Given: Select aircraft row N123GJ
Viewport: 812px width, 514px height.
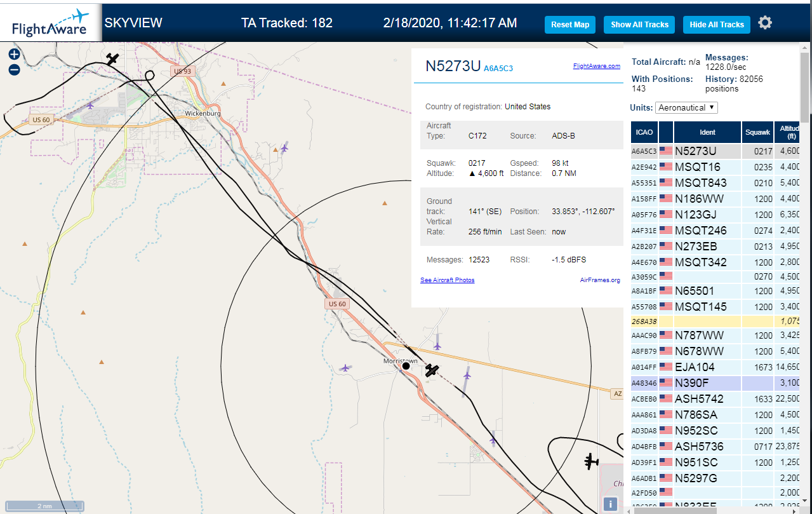Looking at the screenshot, I should pyautogui.click(x=715, y=215).
